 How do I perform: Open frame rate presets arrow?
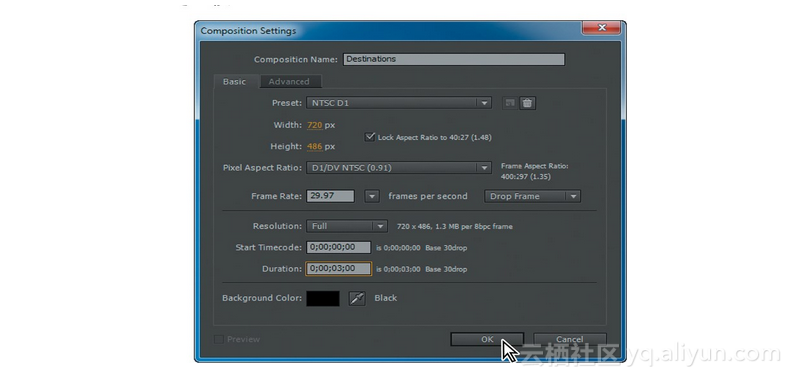tap(372, 196)
